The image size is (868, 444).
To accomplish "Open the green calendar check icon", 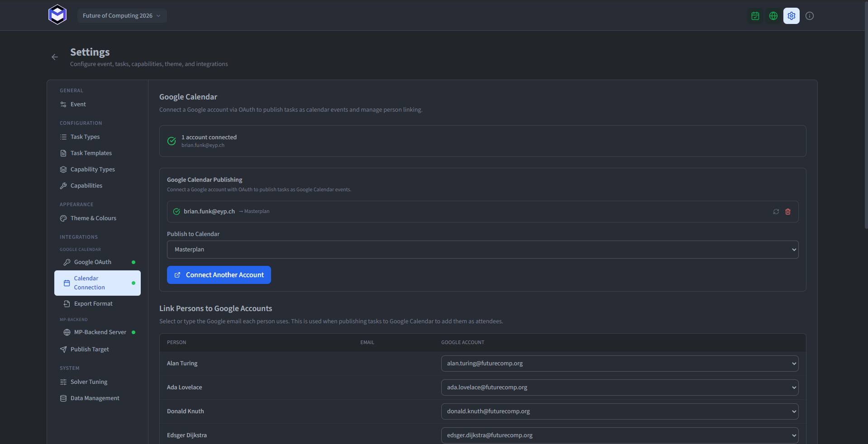I will point(755,16).
